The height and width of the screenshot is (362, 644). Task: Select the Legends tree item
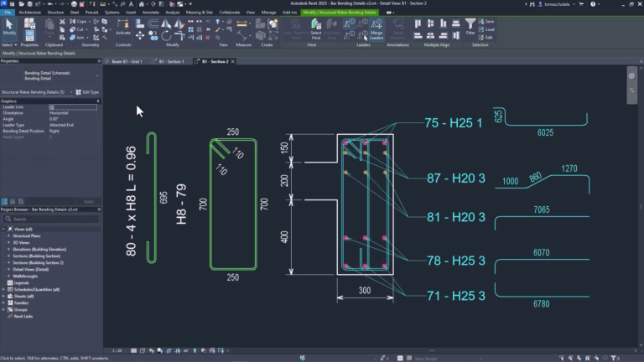(21, 282)
